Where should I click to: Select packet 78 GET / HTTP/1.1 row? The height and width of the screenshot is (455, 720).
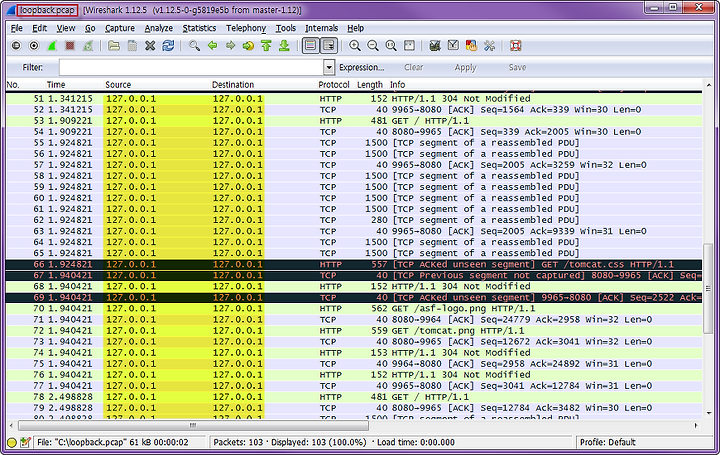pyautogui.click(x=354, y=397)
